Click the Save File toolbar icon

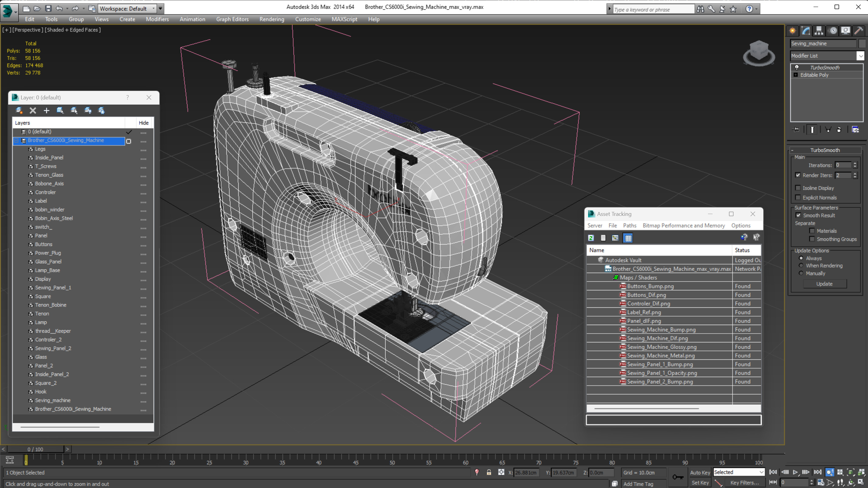(x=48, y=9)
